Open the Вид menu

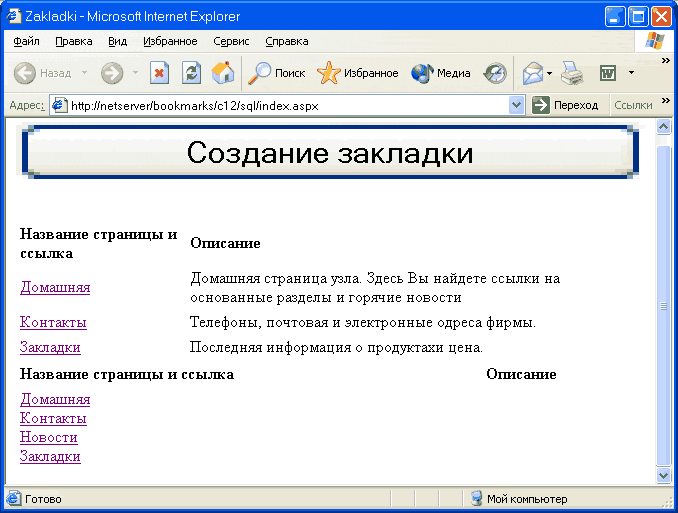point(117,41)
